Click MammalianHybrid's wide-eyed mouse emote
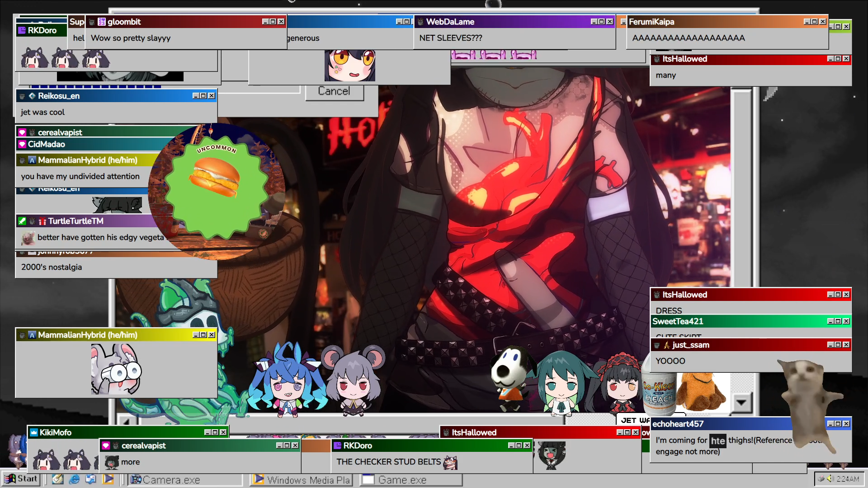This screenshot has width=868, height=488. click(117, 369)
